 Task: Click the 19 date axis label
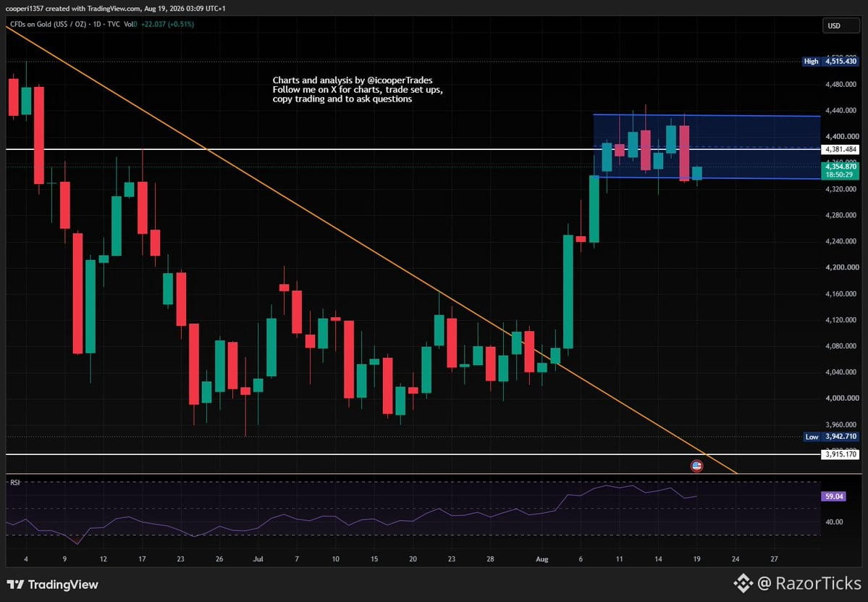click(x=697, y=559)
